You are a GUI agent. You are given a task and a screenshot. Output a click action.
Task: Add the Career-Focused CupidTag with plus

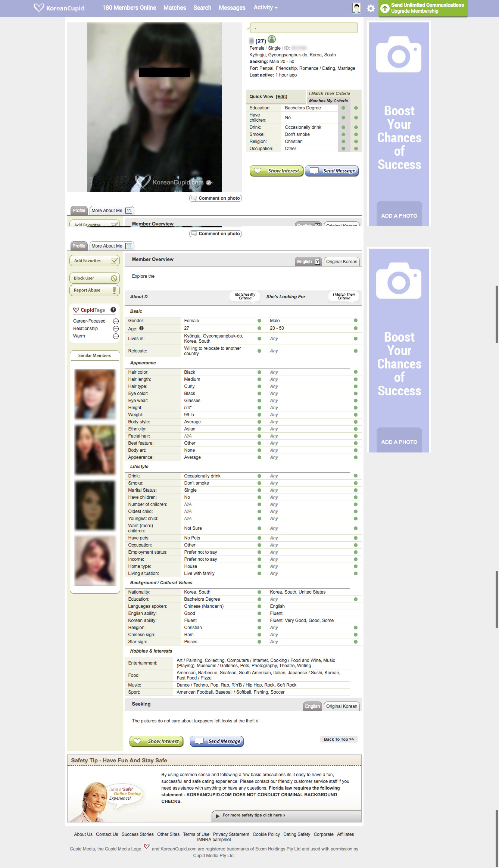(x=116, y=321)
